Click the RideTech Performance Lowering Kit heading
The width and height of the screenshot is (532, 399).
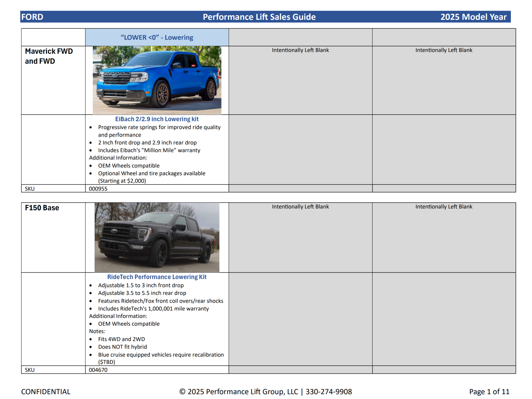click(x=157, y=277)
